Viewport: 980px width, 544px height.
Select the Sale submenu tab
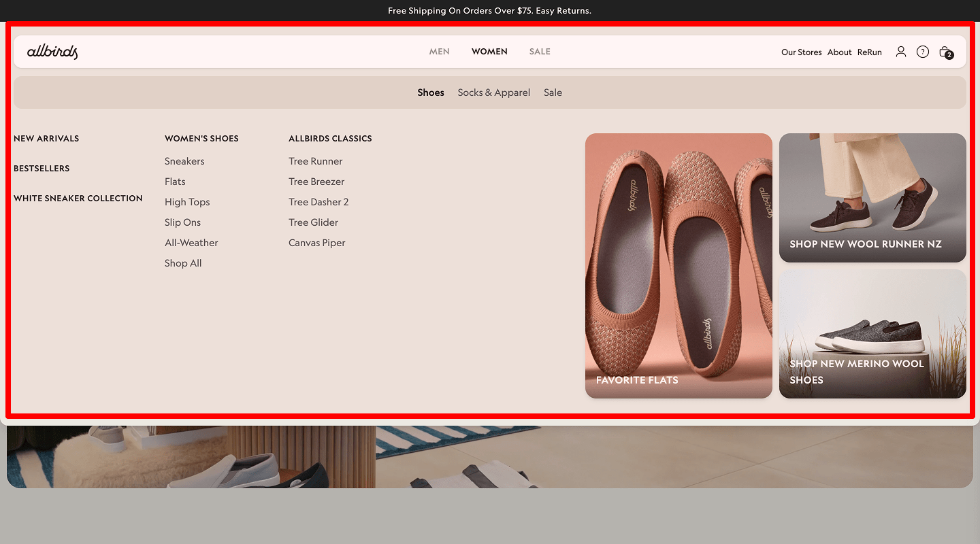553,92
